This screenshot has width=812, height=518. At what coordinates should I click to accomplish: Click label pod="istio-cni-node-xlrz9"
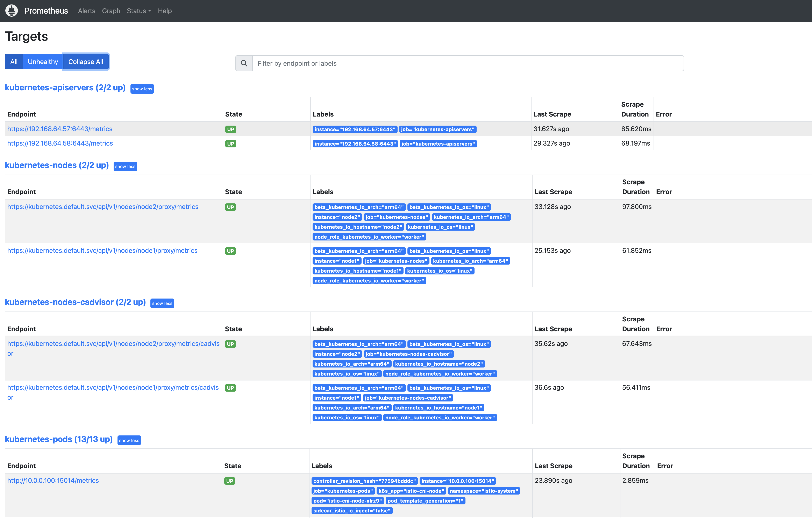[x=348, y=501]
